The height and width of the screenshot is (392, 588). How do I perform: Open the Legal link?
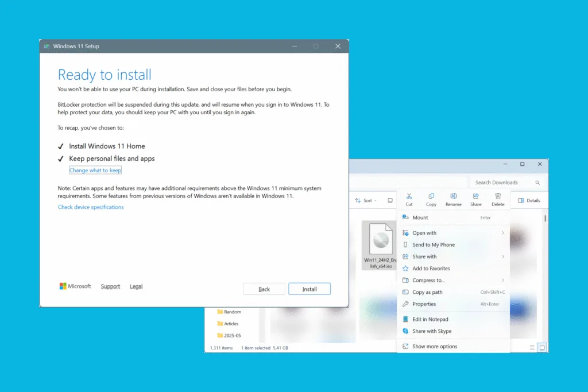[136, 286]
